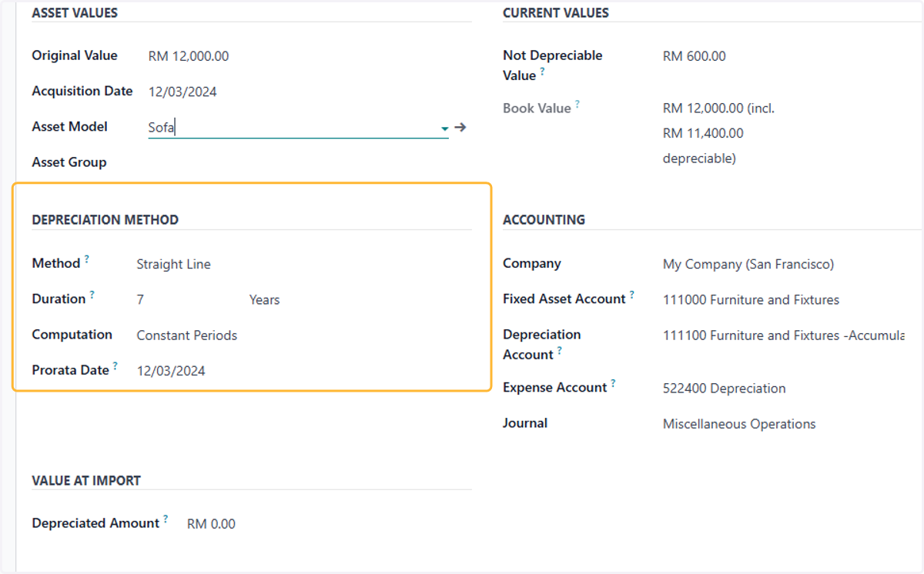Click the CURRENT VALUES heading

[556, 13]
